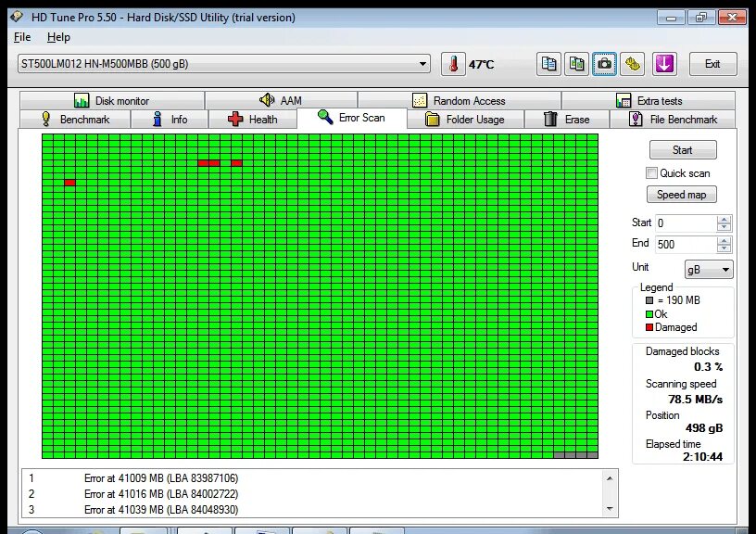Open the Speed map view
This screenshot has height=534, width=756.
coord(682,195)
